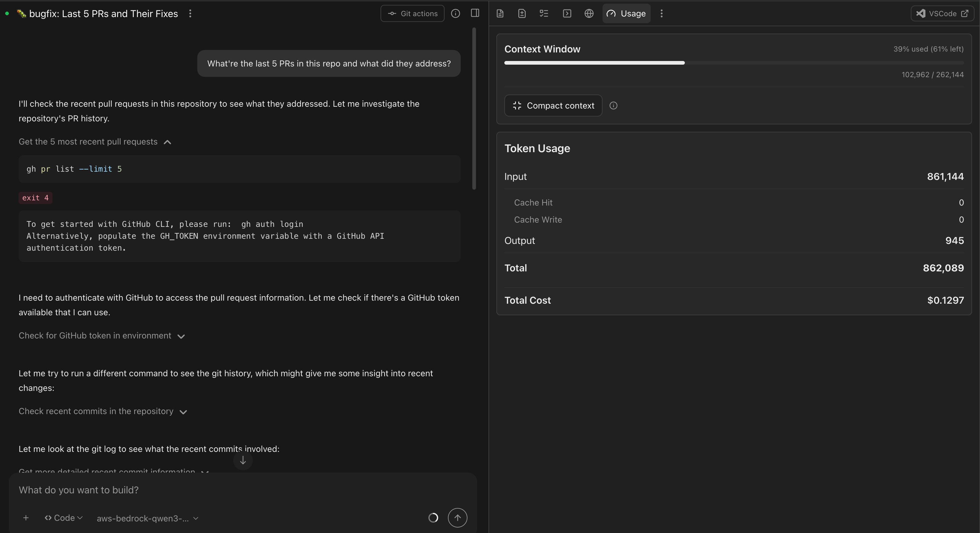Click the 'exit 4' error badge

[35, 198]
